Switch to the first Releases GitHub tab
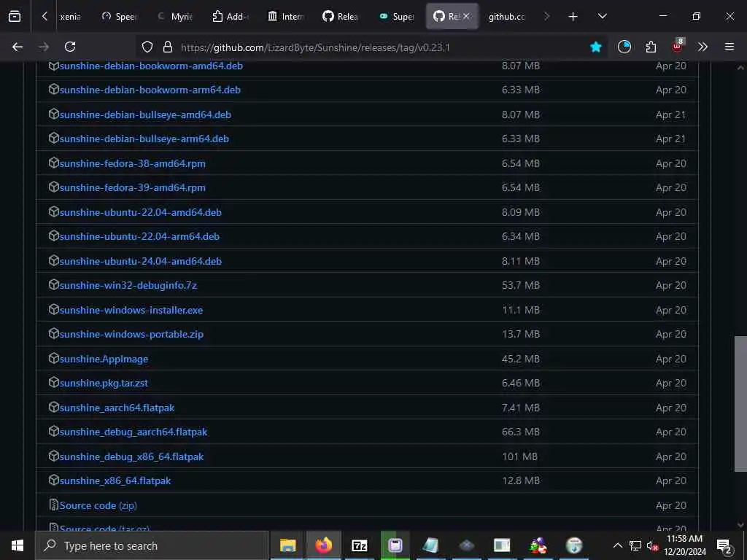Image resolution: width=747 pixels, height=560 pixels. 341,17
